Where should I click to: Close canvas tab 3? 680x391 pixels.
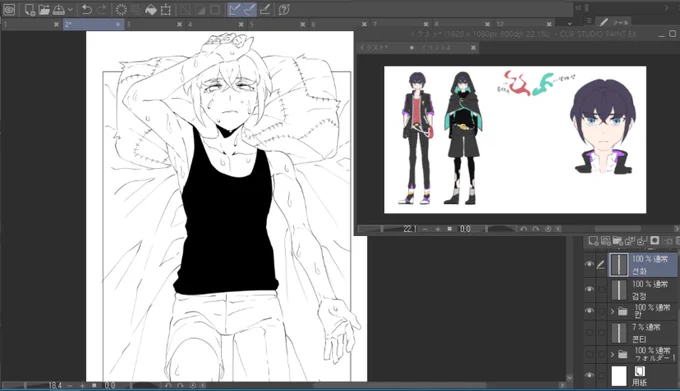click(x=180, y=25)
